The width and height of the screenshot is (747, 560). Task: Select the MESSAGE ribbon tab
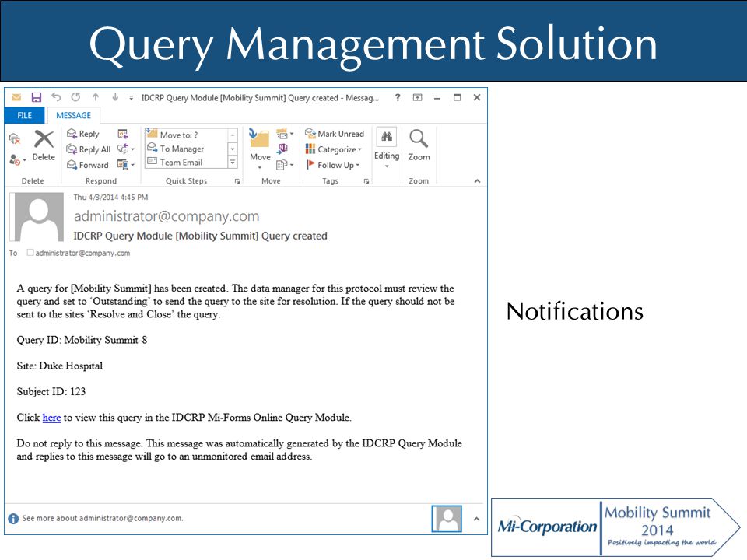(x=73, y=115)
